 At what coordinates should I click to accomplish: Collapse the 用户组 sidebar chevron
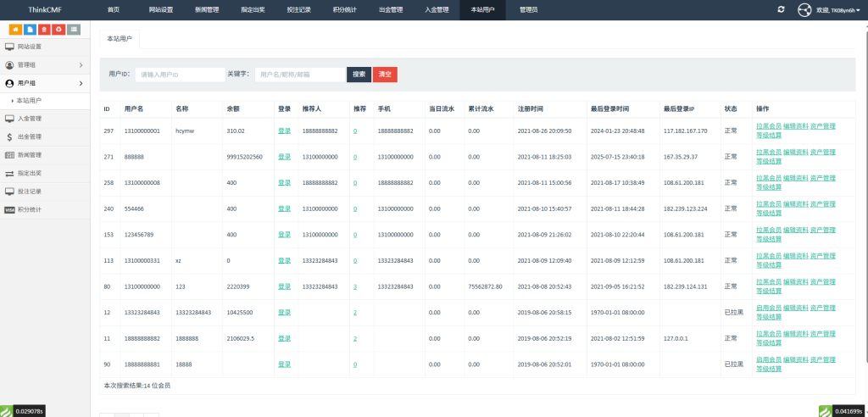point(81,84)
